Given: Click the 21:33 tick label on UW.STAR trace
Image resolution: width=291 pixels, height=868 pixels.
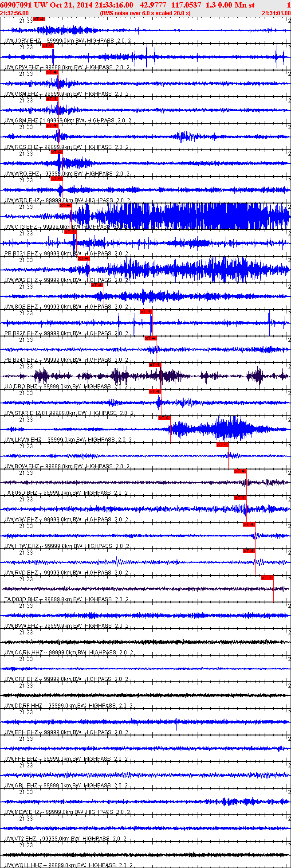Looking at the screenshot, I should click(26, 393).
